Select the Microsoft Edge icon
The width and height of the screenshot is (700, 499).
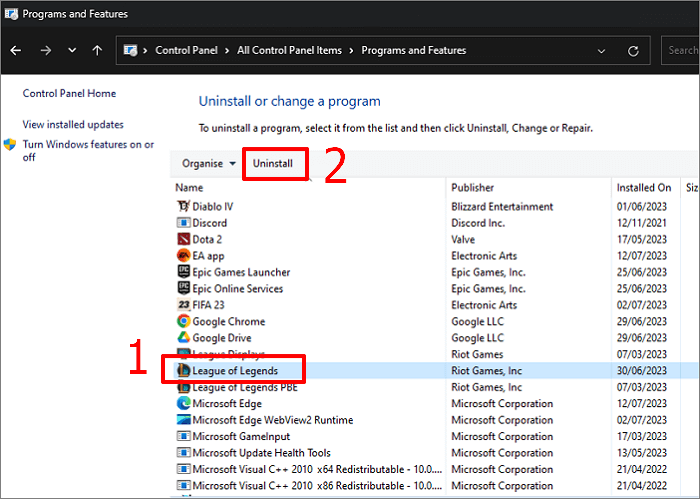click(x=183, y=403)
